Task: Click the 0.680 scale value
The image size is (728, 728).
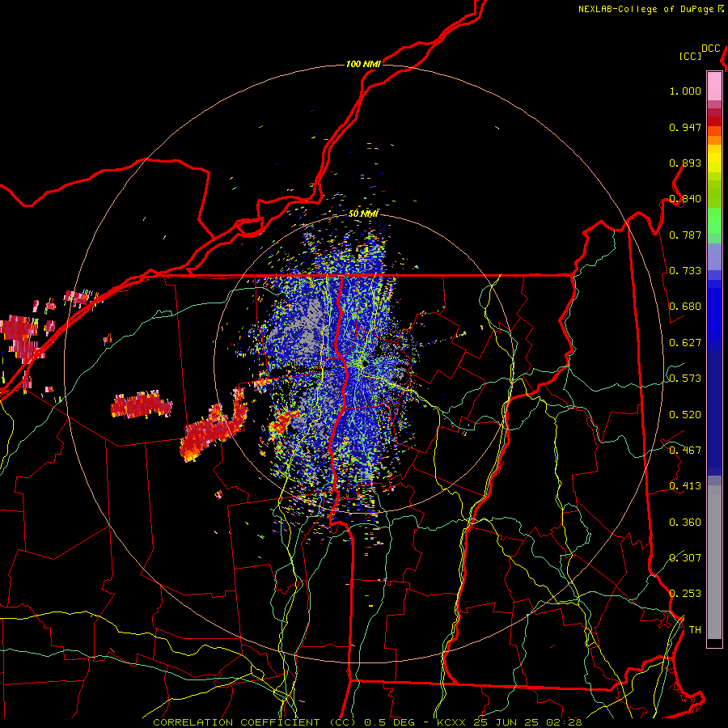Action: tap(685, 307)
